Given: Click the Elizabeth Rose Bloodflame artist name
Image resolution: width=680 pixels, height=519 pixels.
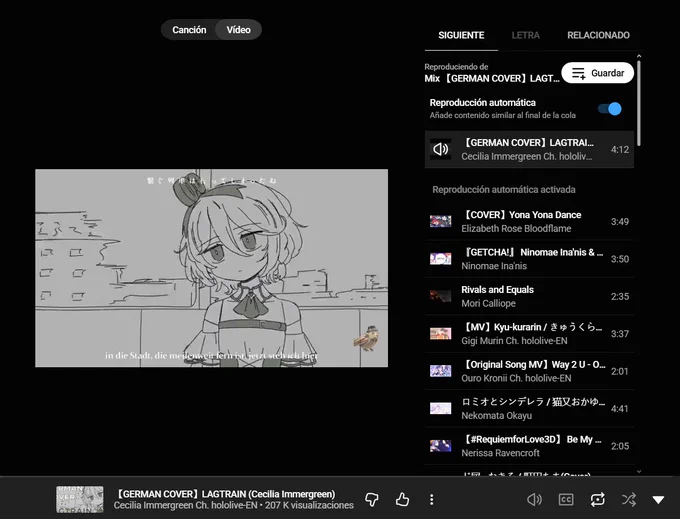Looking at the screenshot, I should pos(516,229).
